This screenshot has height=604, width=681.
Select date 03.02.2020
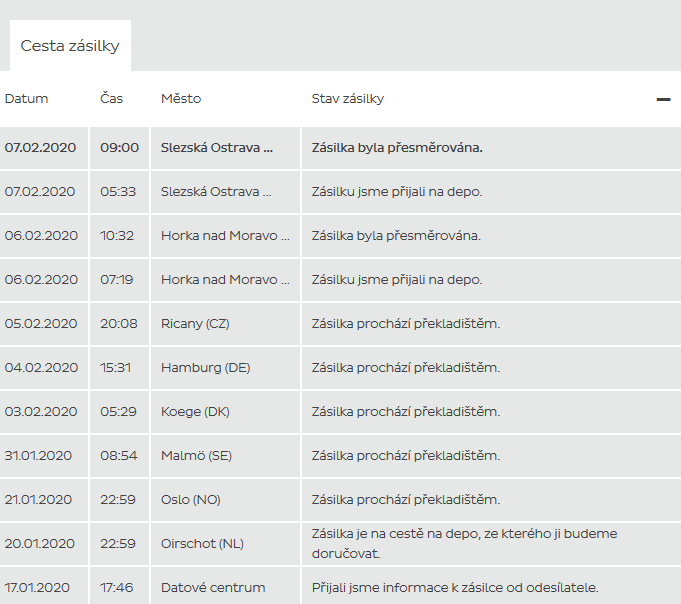41,412
